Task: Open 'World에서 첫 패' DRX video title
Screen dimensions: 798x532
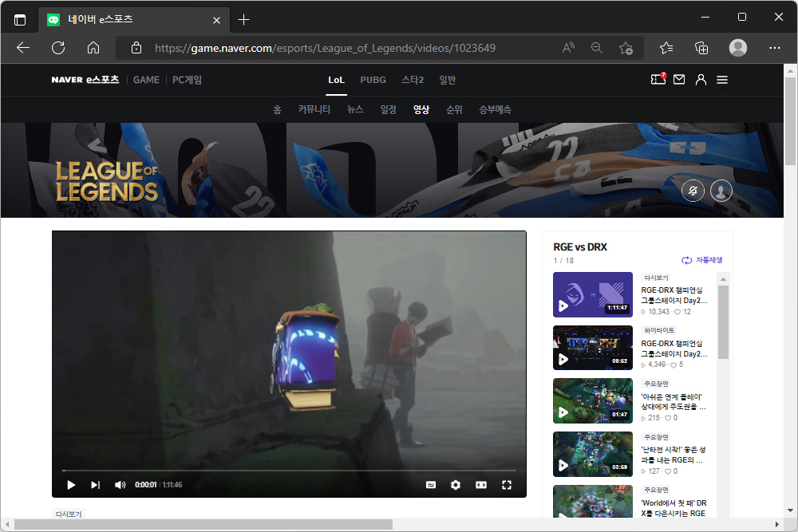Action: [x=674, y=508]
